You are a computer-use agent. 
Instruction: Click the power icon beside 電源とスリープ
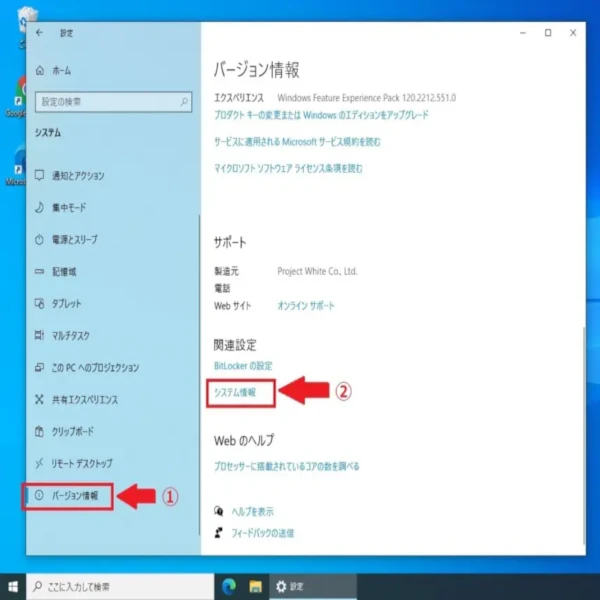tap(39, 240)
